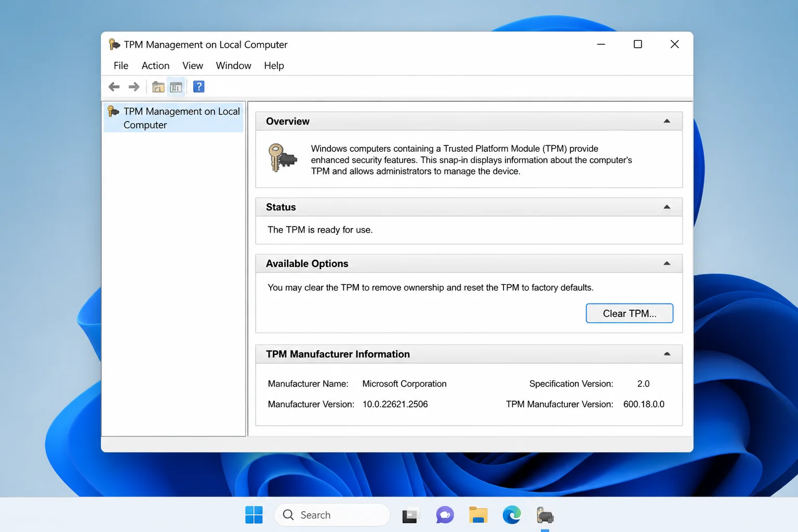Click the Overview description paragraph

471,160
